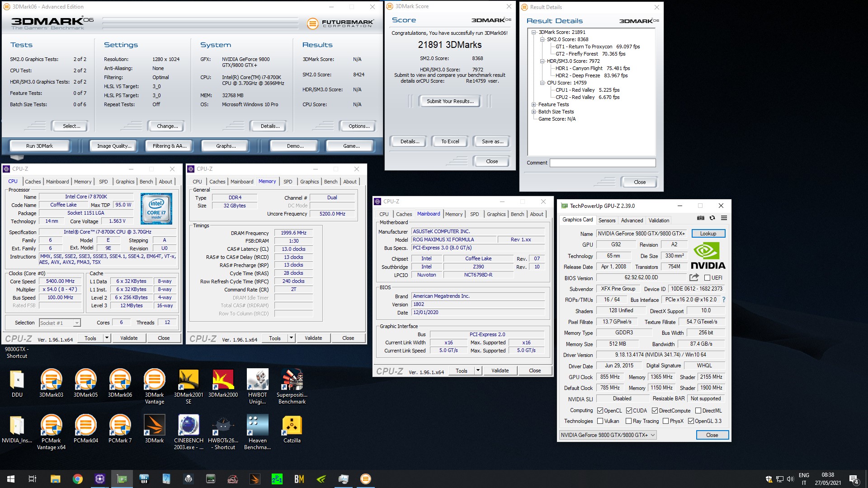Image resolution: width=868 pixels, height=488 pixels.
Task: Select the 3DMark05 desktop shortcut
Action: pos(85,383)
